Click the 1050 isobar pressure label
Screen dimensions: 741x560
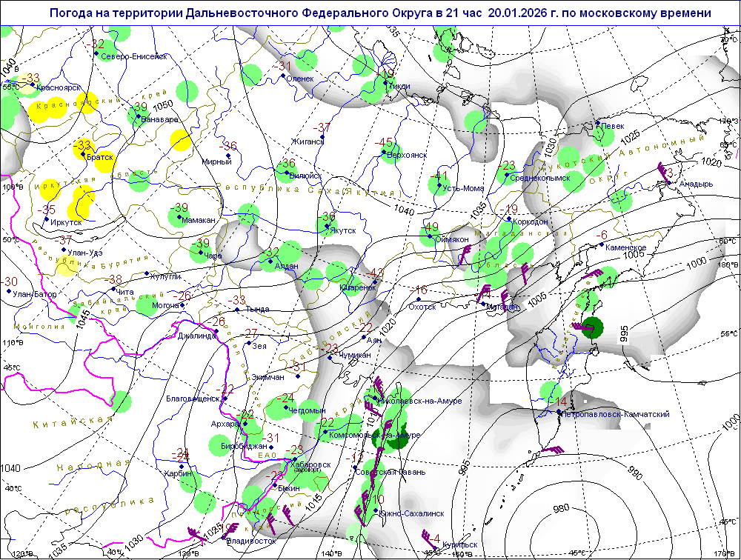point(162,104)
